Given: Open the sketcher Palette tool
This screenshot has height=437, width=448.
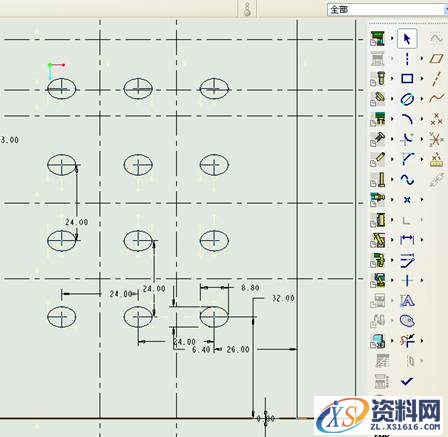Looking at the screenshot, I should point(407,321).
